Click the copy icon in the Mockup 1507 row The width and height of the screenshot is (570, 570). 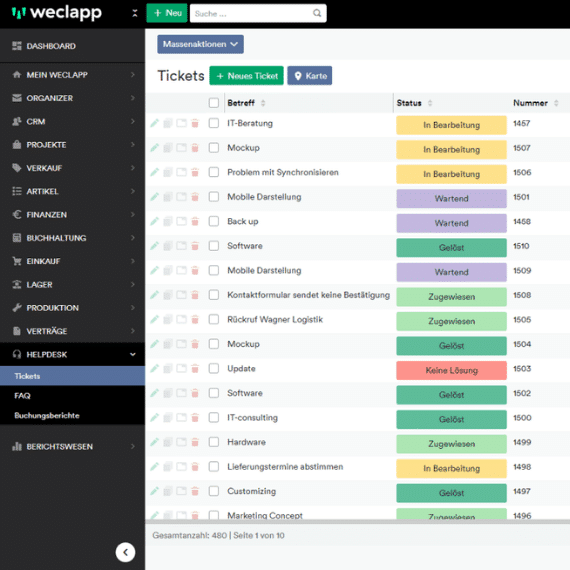point(168,148)
